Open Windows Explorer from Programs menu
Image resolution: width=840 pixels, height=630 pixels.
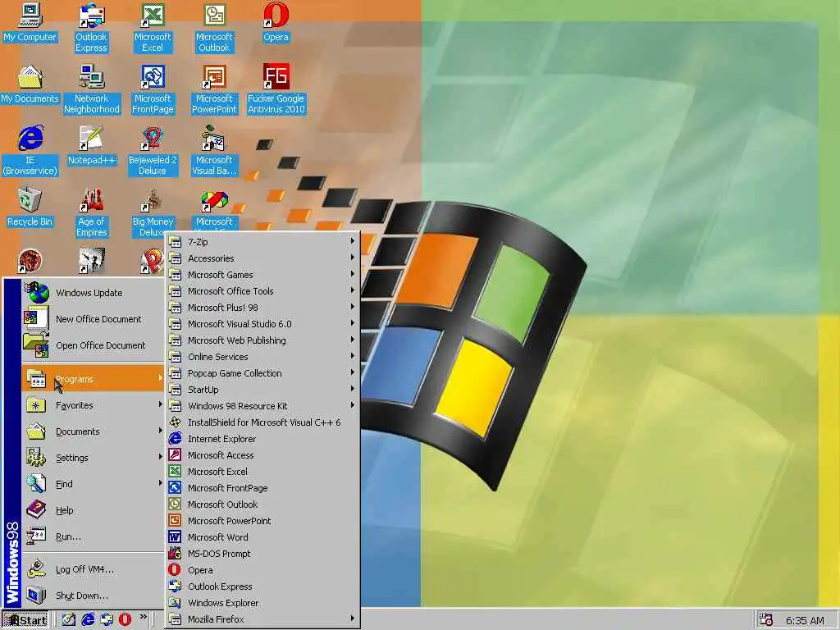[x=262, y=603]
